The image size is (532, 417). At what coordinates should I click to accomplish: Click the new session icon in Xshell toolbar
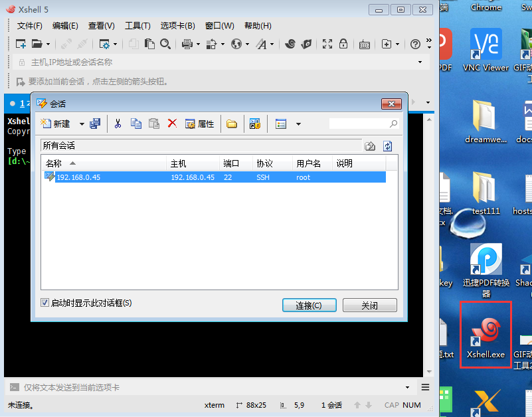click(x=21, y=44)
